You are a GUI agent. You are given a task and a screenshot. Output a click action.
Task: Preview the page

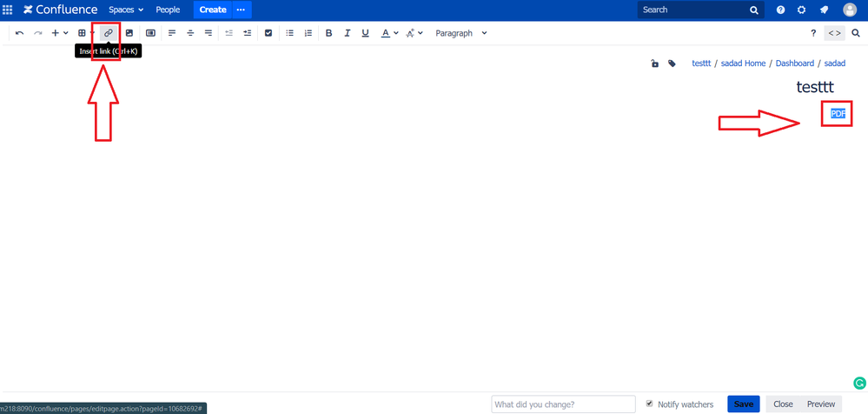tap(821, 404)
